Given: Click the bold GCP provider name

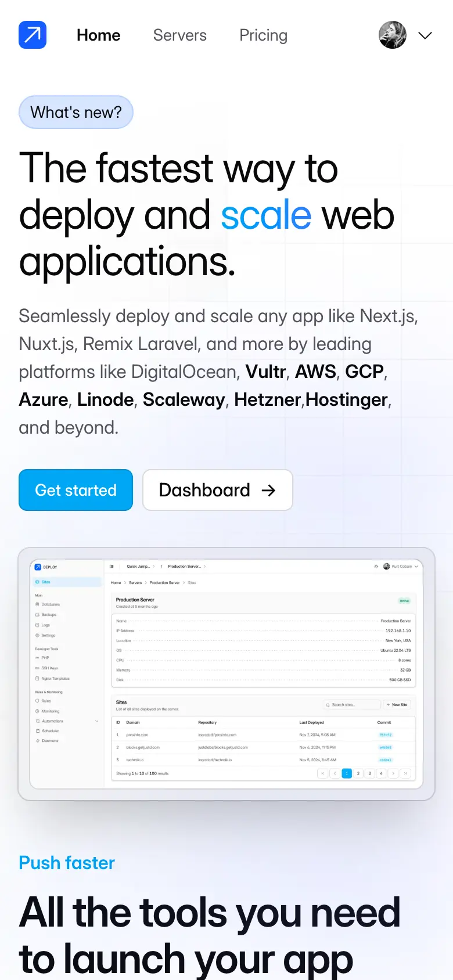Looking at the screenshot, I should click(x=364, y=372).
